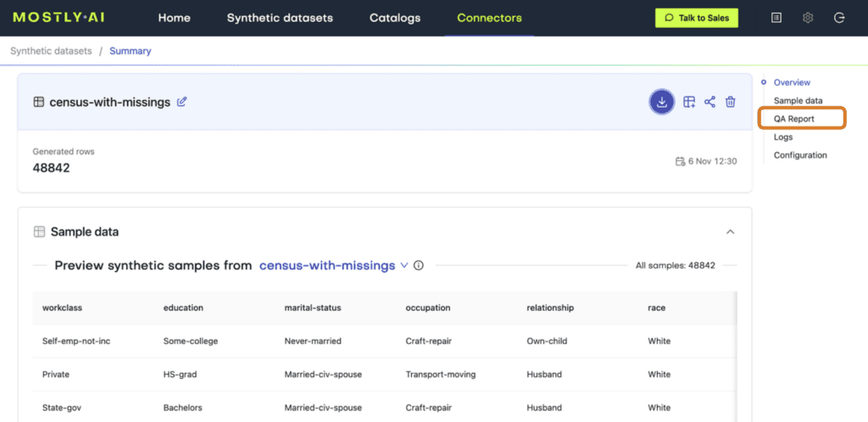The height and width of the screenshot is (422, 868).
Task: Click the pencil icon to rename census-with-missings
Action: tap(181, 102)
